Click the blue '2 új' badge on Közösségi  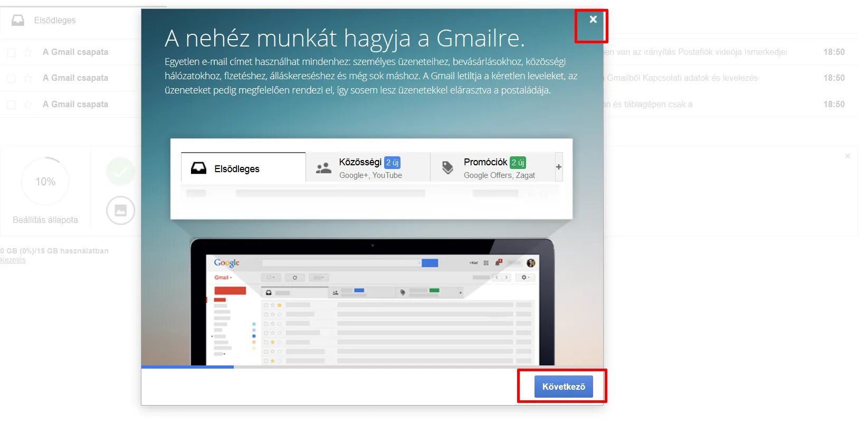pos(392,163)
